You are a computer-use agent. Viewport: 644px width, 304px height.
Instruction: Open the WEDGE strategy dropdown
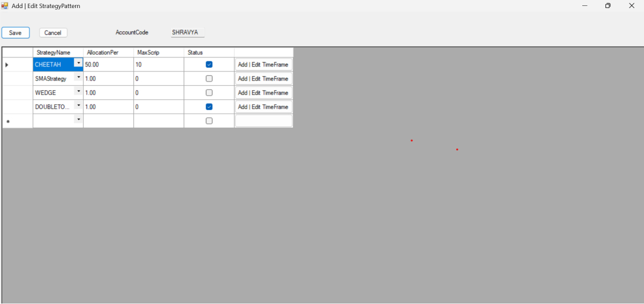pos(78,91)
